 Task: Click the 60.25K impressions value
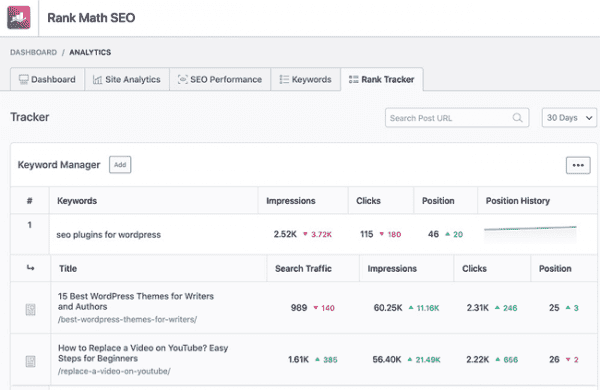[x=388, y=308]
